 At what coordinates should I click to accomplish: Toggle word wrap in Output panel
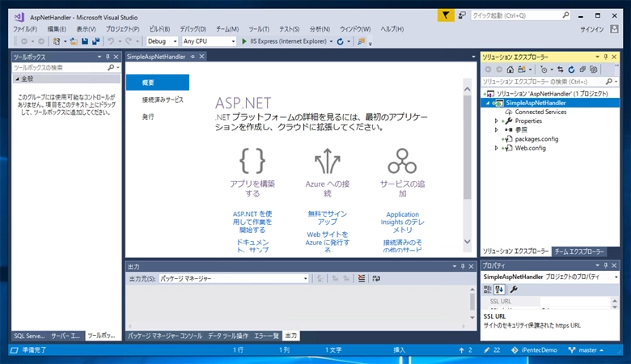coord(376,278)
